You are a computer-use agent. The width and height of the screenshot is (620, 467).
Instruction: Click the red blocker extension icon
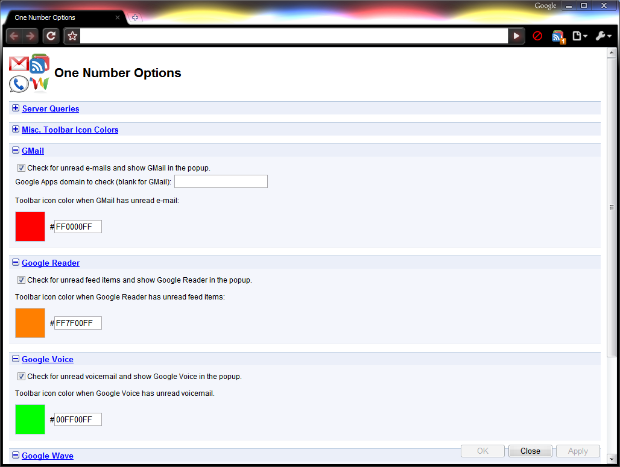(x=537, y=36)
